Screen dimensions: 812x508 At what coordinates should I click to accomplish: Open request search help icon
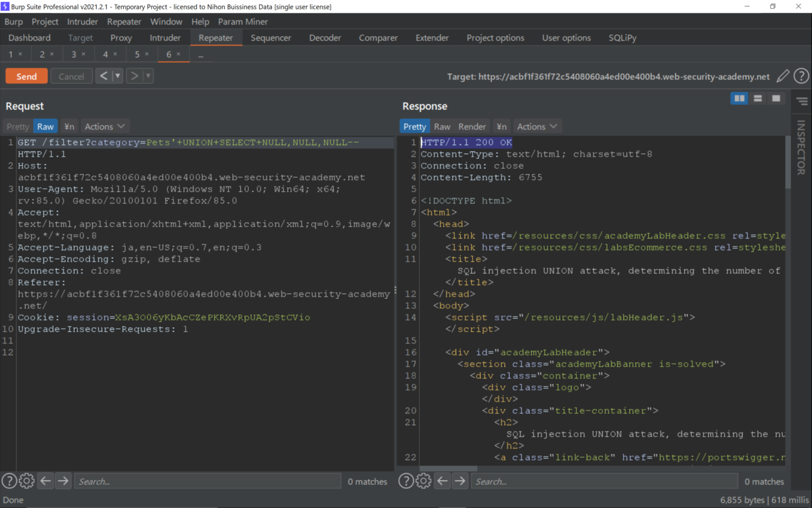9,481
